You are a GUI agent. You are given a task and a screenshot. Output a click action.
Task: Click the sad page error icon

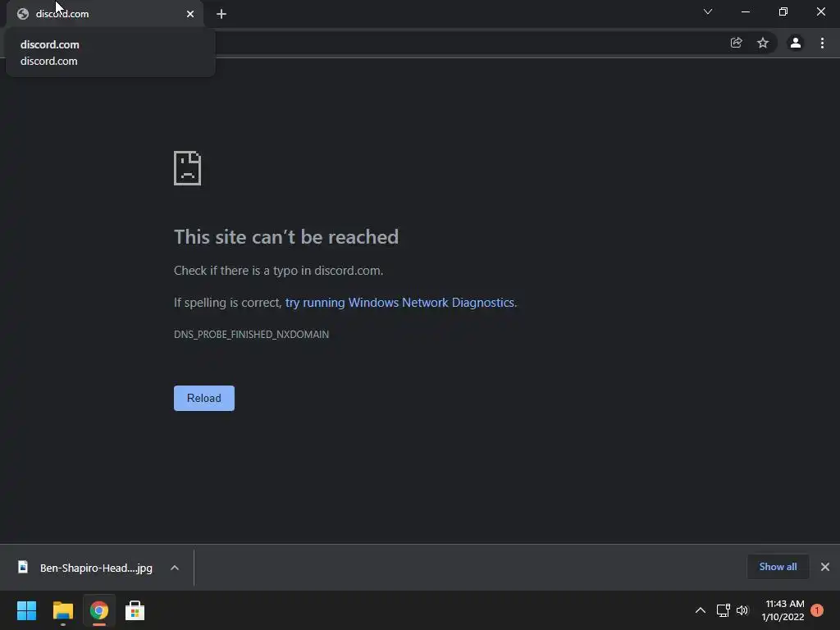pos(188,168)
